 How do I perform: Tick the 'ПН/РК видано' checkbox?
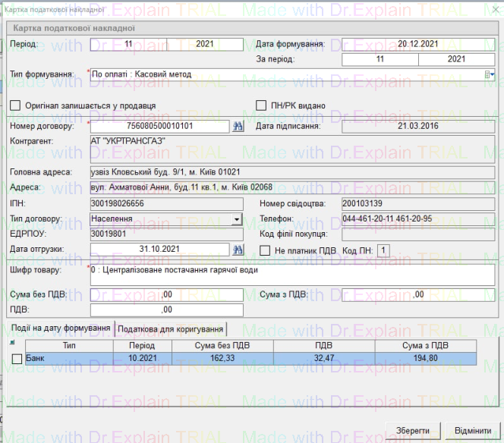click(263, 105)
